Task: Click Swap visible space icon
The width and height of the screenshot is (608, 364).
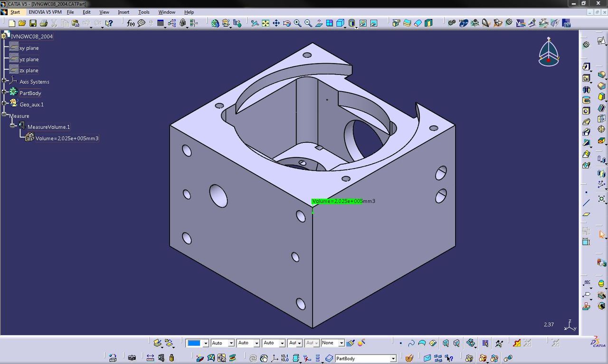Action: click(x=374, y=23)
